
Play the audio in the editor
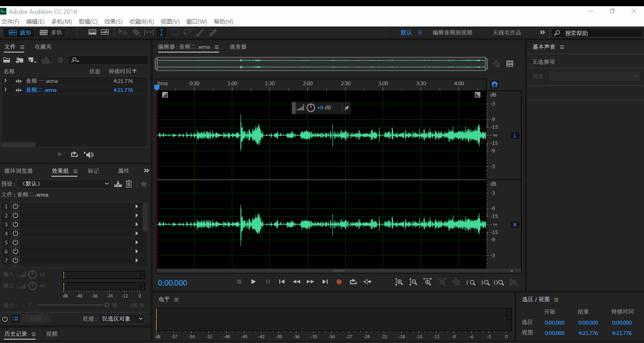254,282
